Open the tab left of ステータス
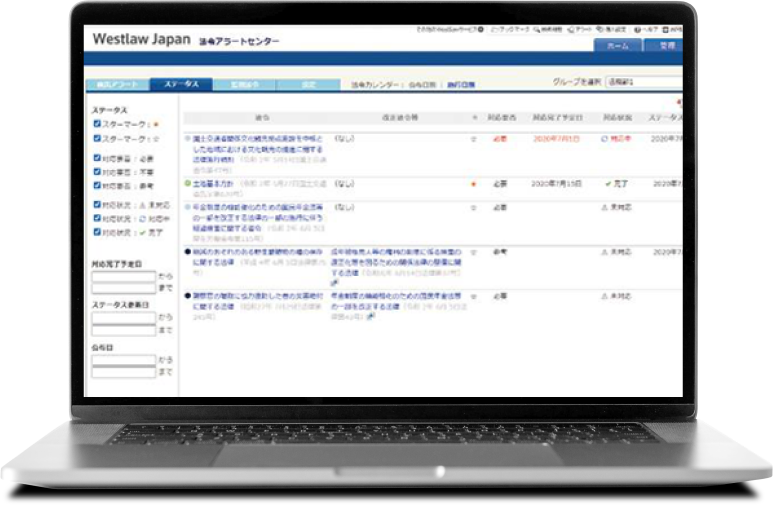The width and height of the screenshot is (773, 505). click(x=117, y=85)
